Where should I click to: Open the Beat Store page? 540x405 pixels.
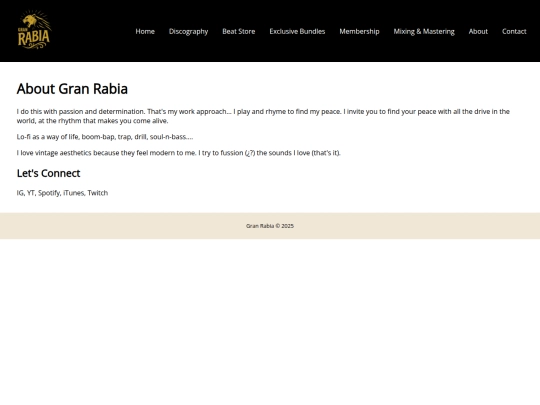[x=239, y=31]
